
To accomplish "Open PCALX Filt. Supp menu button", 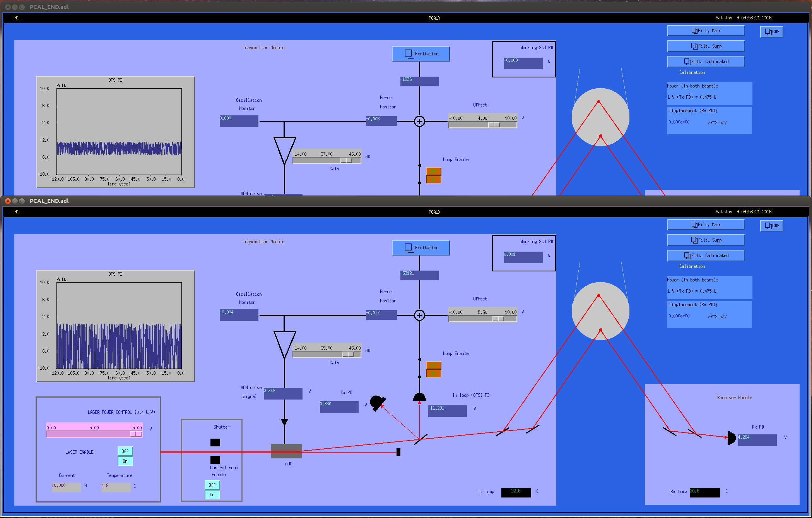I will 706,240.
